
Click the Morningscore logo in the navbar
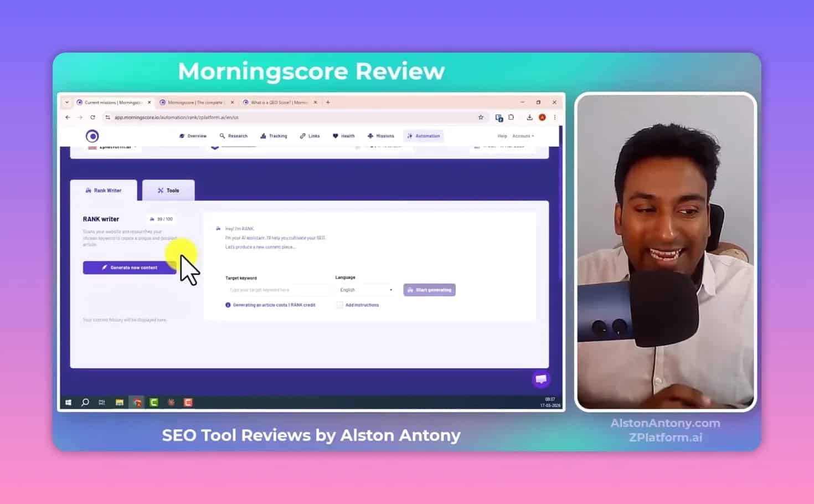[92, 136]
